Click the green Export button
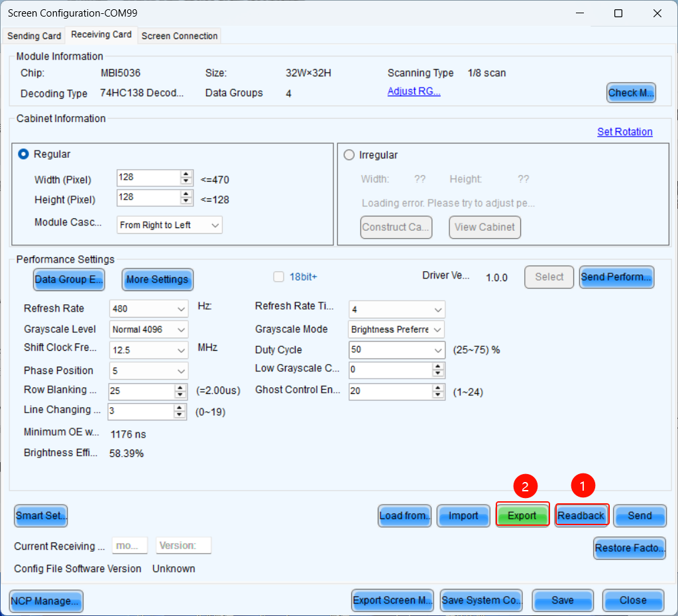Image resolution: width=678 pixels, height=616 pixels. (x=522, y=516)
